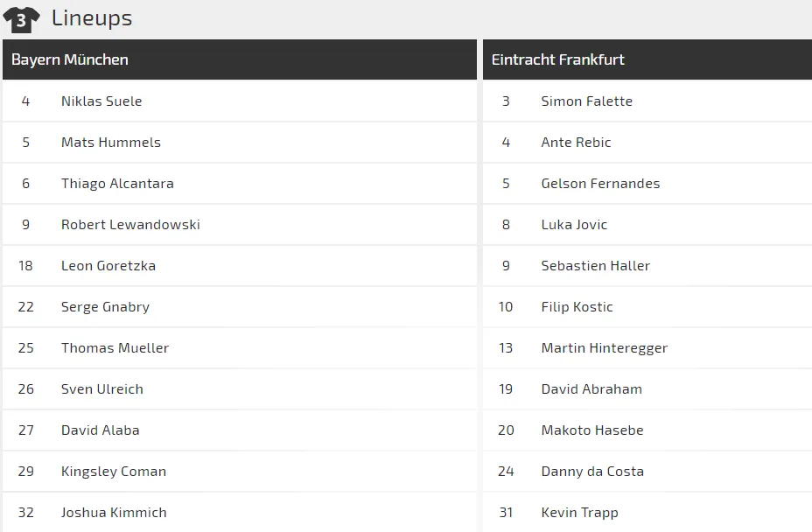Open Serge Gnabry's player entry

(105, 307)
